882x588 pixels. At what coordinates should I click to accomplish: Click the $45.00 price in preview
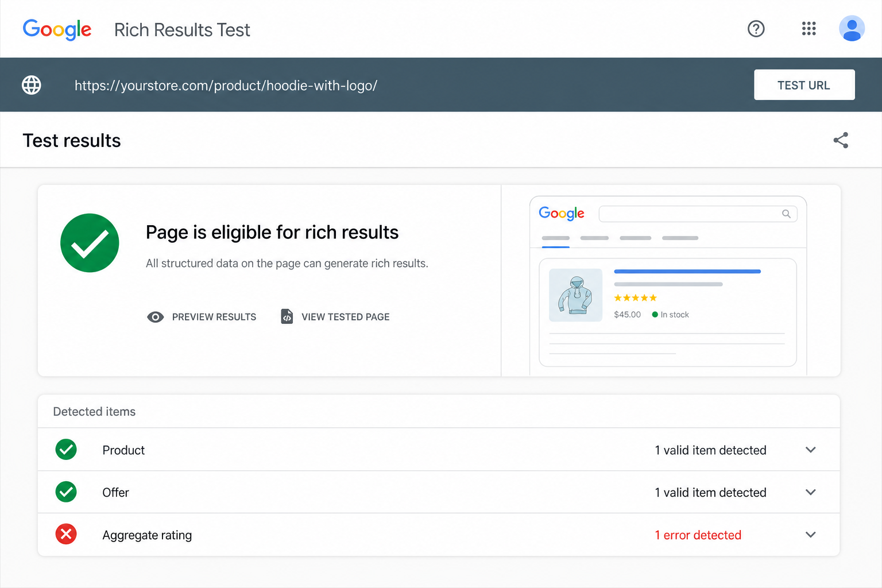(x=627, y=315)
